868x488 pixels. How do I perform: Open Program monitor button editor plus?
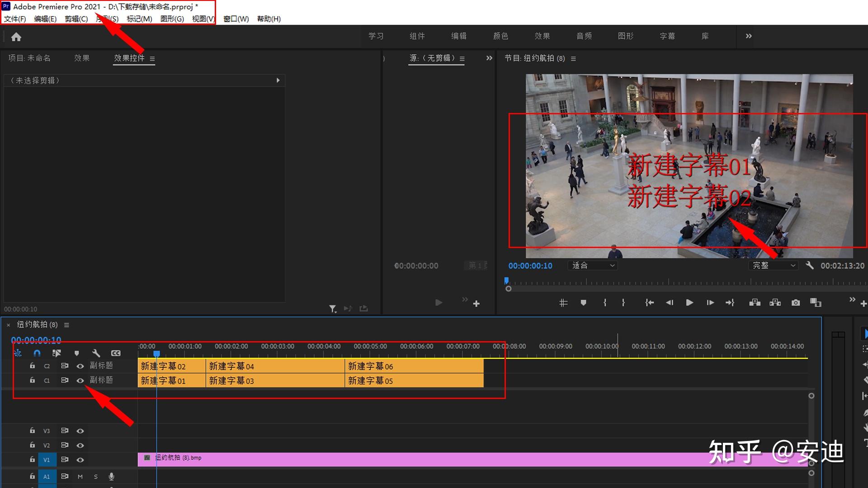tap(863, 304)
